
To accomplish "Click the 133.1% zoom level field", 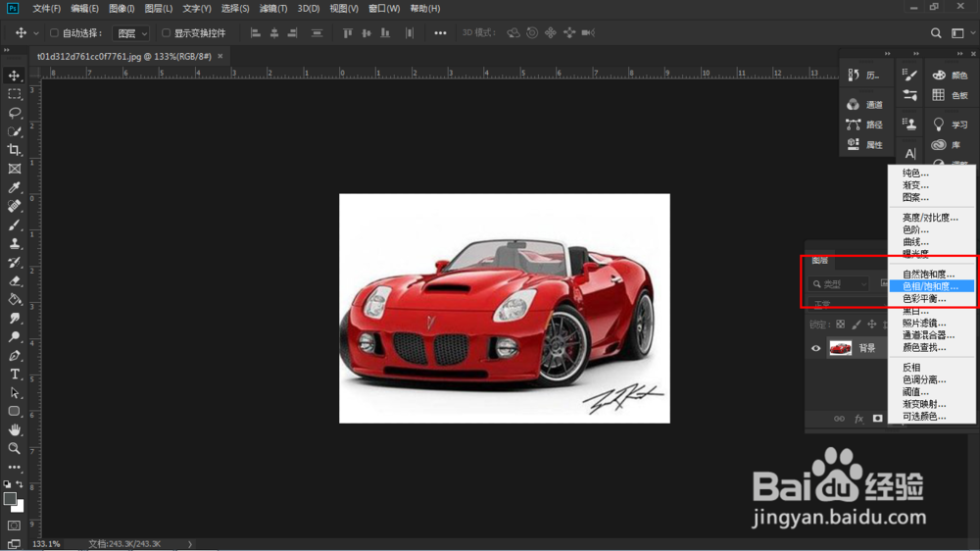I will [46, 544].
